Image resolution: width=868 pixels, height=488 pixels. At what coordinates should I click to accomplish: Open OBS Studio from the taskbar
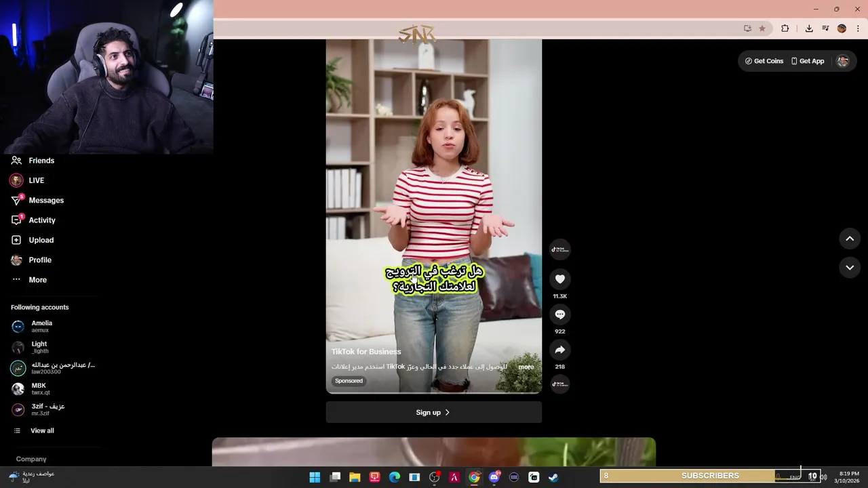point(435,477)
